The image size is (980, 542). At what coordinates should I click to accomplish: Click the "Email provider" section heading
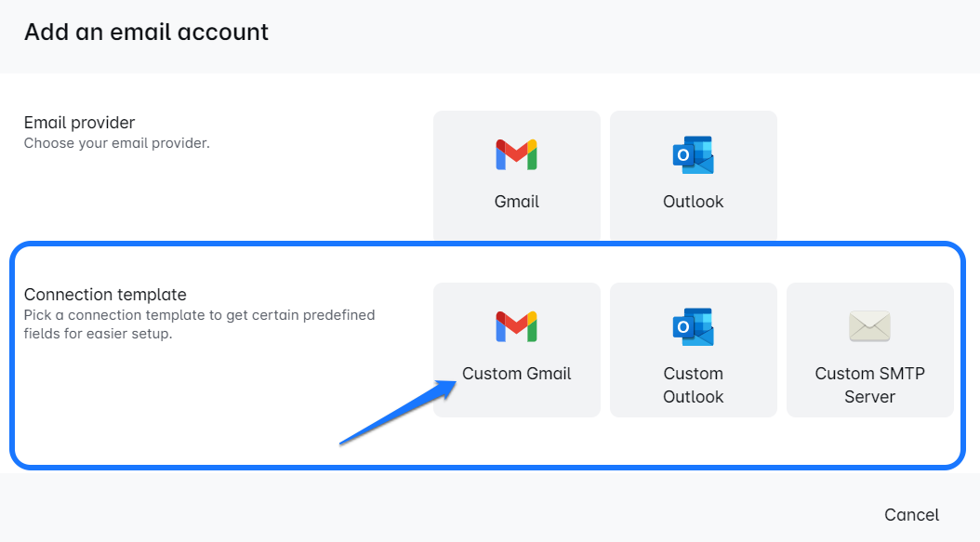click(x=79, y=122)
